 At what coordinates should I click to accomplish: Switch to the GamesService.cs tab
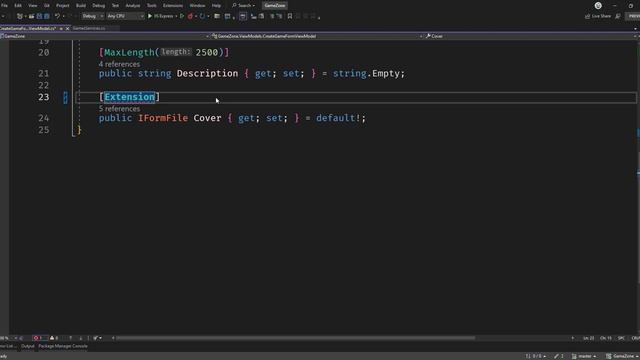(x=89, y=29)
